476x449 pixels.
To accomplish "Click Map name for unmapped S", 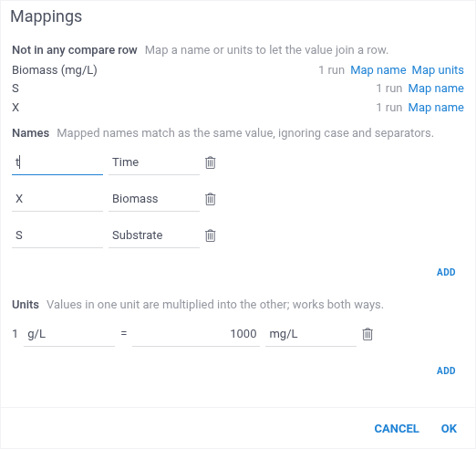I will [436, 89].
